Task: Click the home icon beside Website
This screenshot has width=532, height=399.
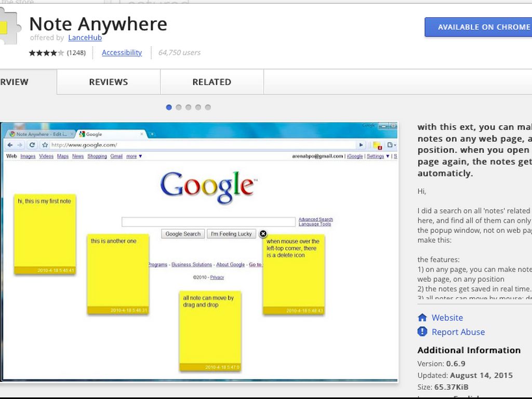Action: (422, 317)
